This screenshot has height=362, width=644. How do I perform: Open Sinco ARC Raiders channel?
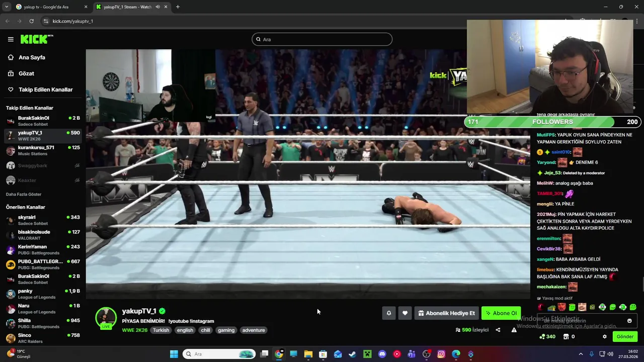tap(43, 338)
